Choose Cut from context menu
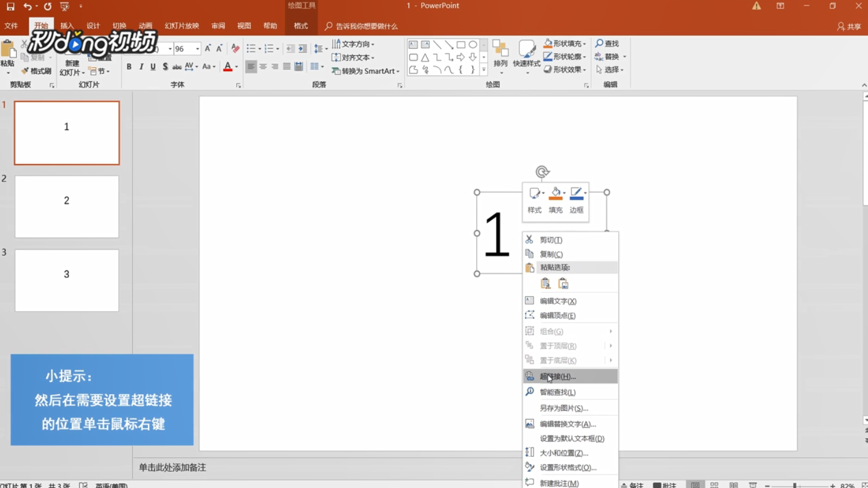868x488 pixels. pos(570,240)
